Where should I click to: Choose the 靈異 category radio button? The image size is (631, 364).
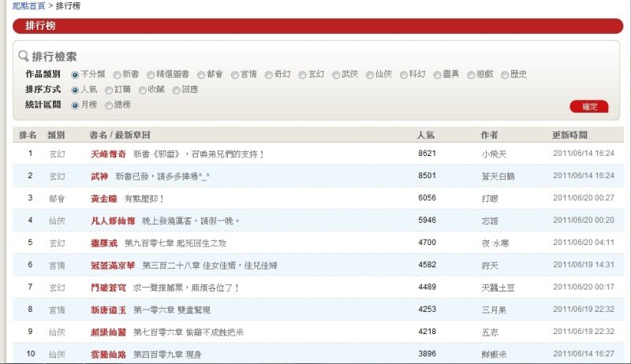(438, 75)
